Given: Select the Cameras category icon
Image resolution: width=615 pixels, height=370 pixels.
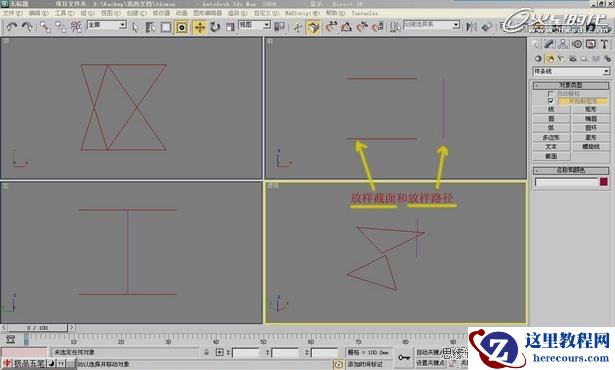Looking at the screenshot, I should 573,59.
